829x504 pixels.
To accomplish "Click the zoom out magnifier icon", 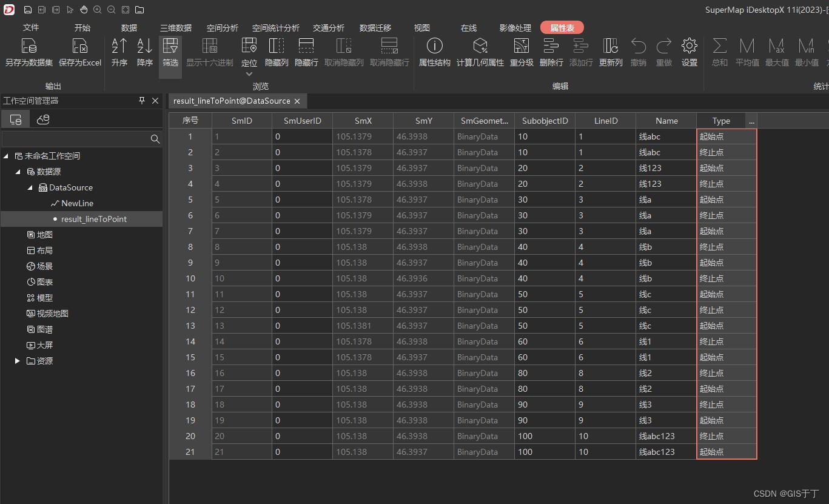I will tap(112, 10).
